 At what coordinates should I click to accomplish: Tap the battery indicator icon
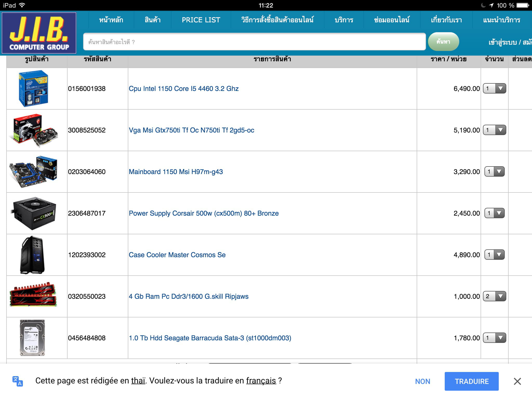523,5
